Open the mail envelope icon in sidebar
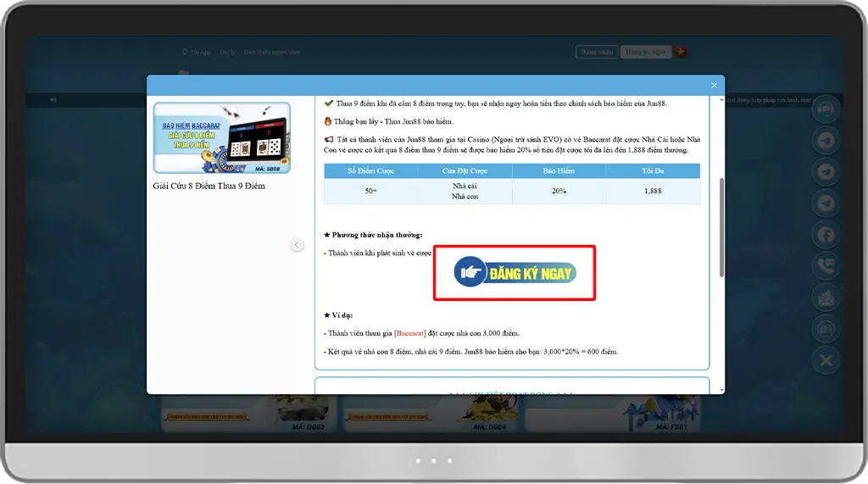The height and width of the screenshot is (484, 868). (x=826, y=298)
